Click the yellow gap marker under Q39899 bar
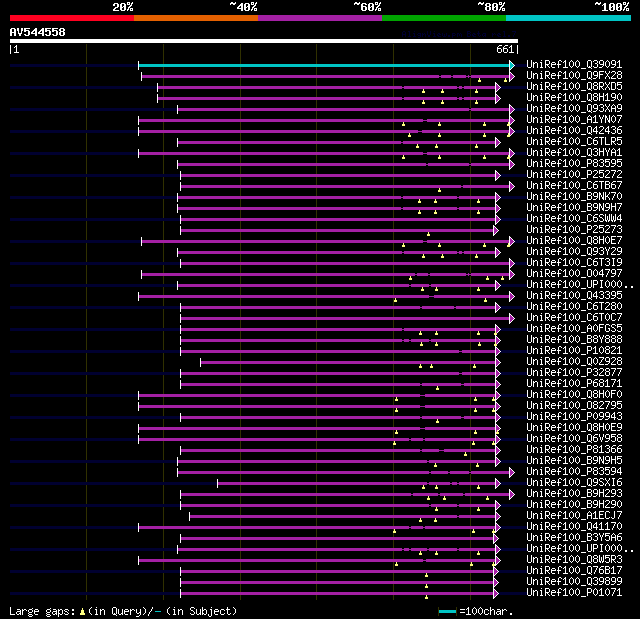 (x=426, y=586)
